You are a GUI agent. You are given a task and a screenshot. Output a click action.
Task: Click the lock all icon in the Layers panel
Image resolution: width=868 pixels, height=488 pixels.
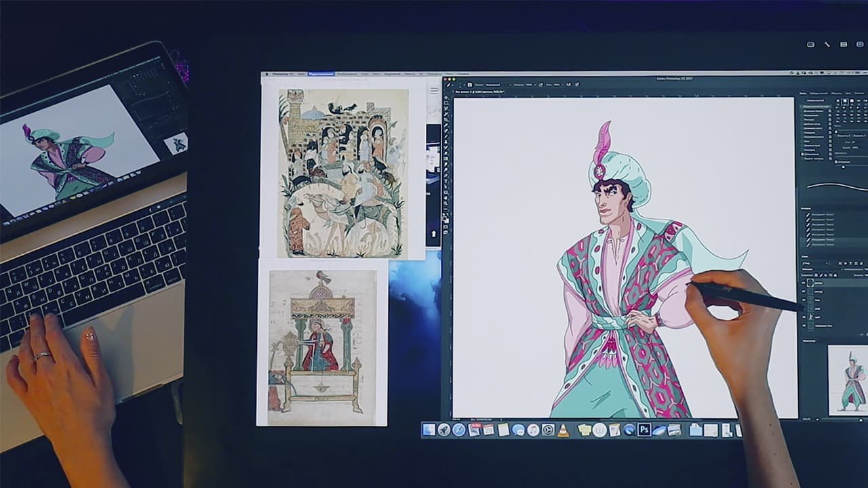coord(835,275)
